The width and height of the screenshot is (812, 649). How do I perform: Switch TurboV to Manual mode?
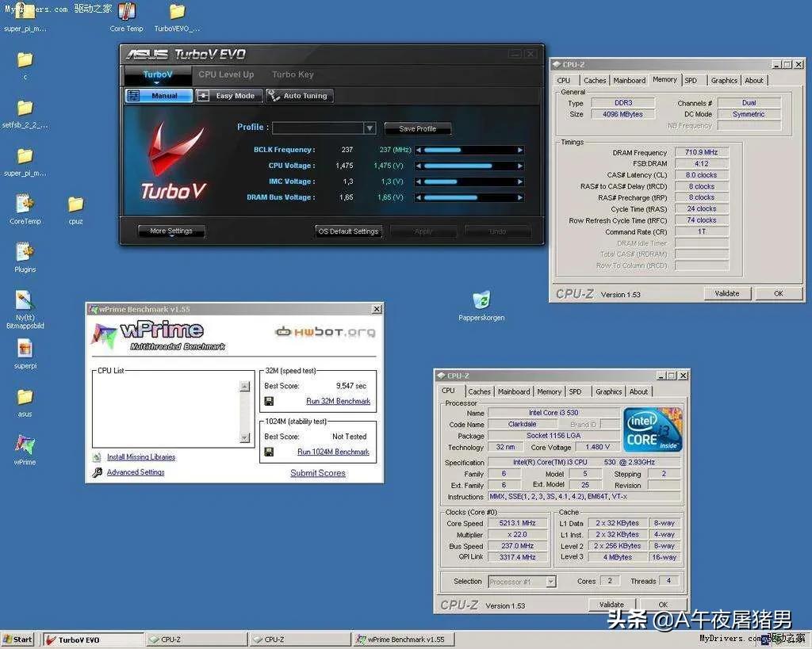point(159,96)
